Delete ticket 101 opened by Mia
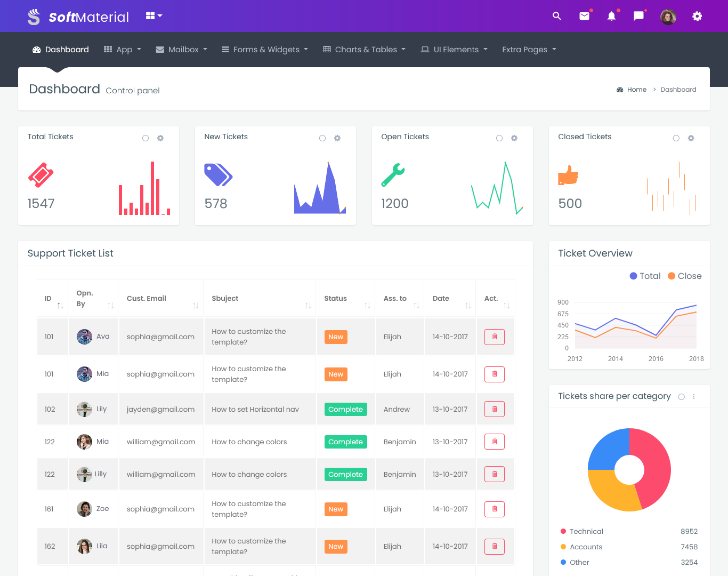This screenshot has height=576, width=728. [495, 374]
